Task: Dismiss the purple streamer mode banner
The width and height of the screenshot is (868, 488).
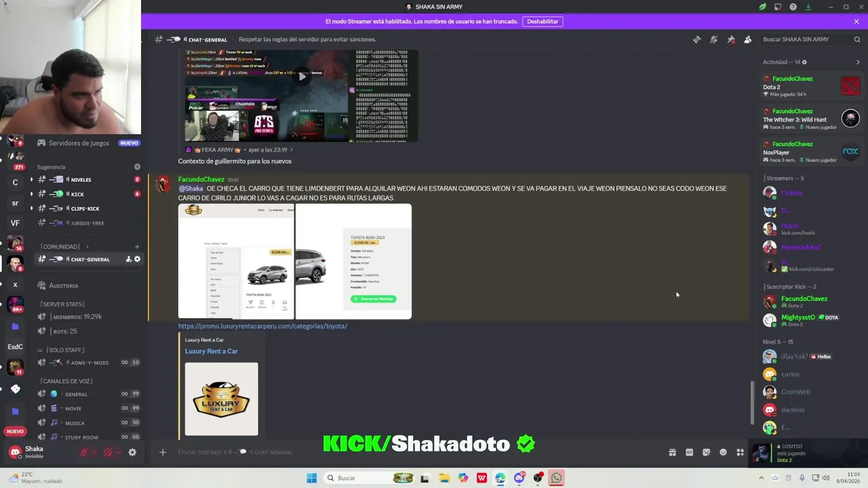Action: pyautogui.click(x=856, y=21)
